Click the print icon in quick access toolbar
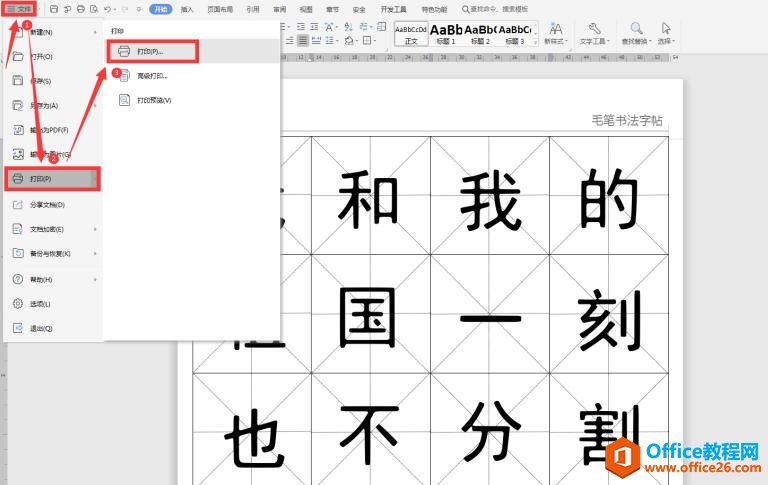Screen dimensions: 768x485 [x=81, y=9]
